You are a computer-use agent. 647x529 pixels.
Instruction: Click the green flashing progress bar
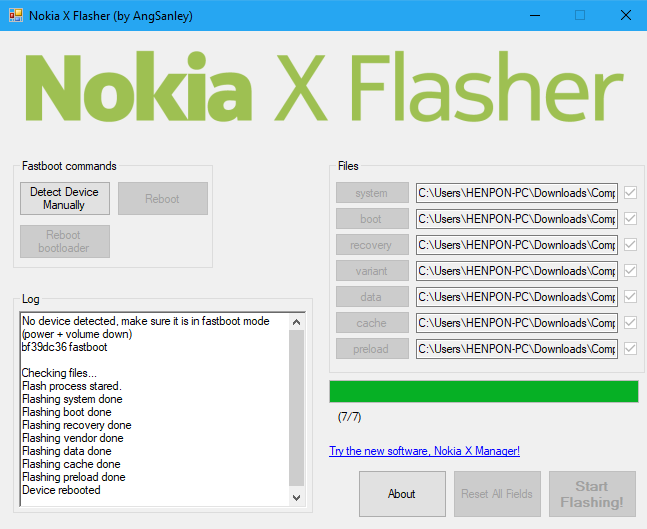tap(484, 392)
